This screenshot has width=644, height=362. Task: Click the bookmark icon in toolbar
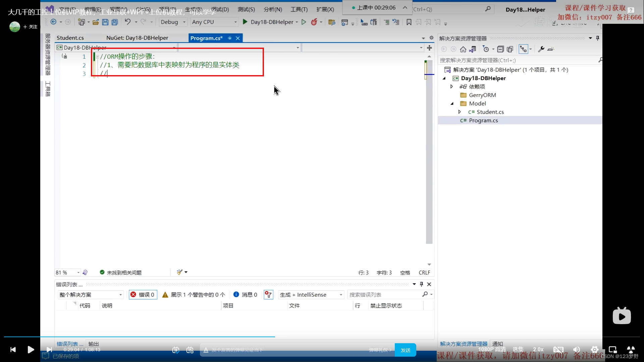409,22
